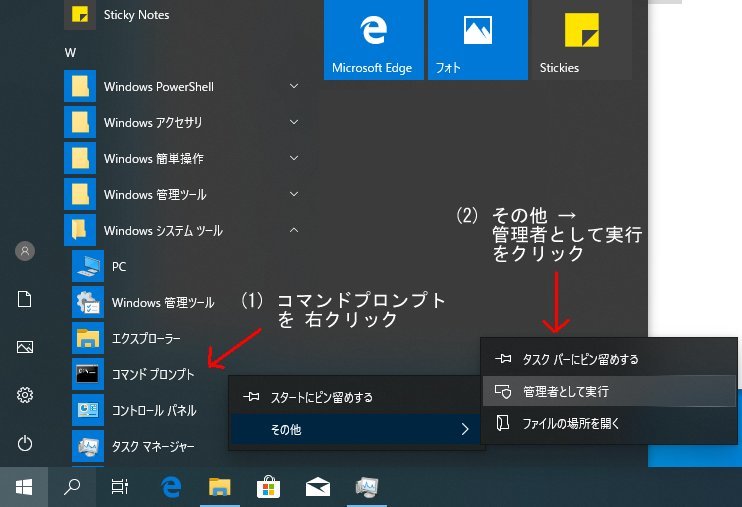Viewport: 742px width, 507px height.
Task: Click the user account icon
Action: pos(25,251)
